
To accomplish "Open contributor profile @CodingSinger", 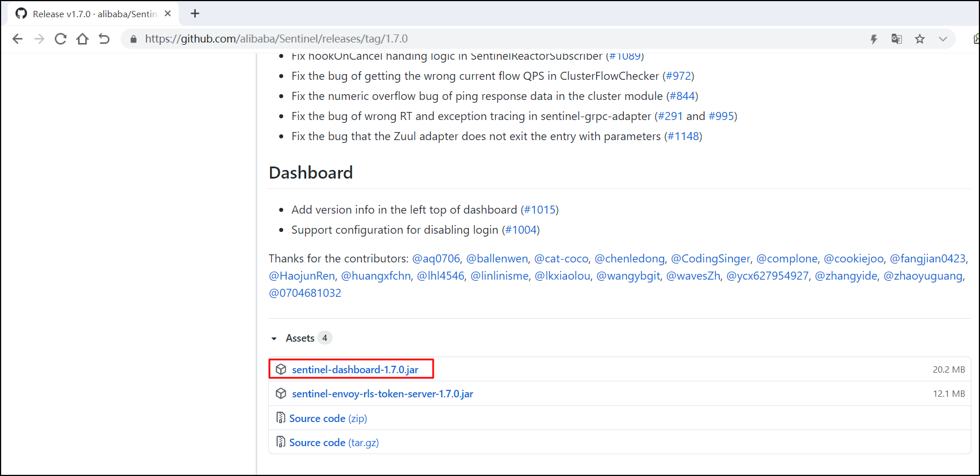I will click(711, 259).
